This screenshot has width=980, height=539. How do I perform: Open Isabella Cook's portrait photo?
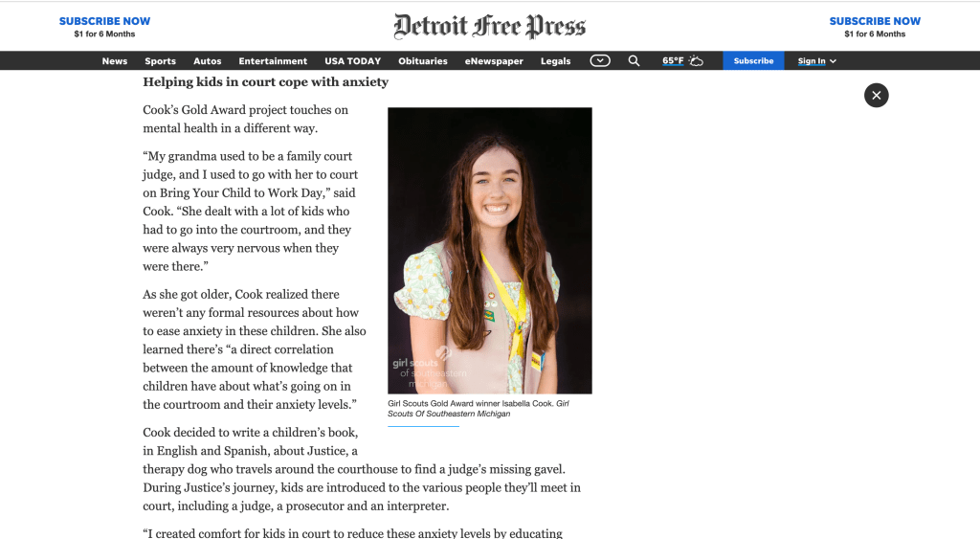coord(489,250)
